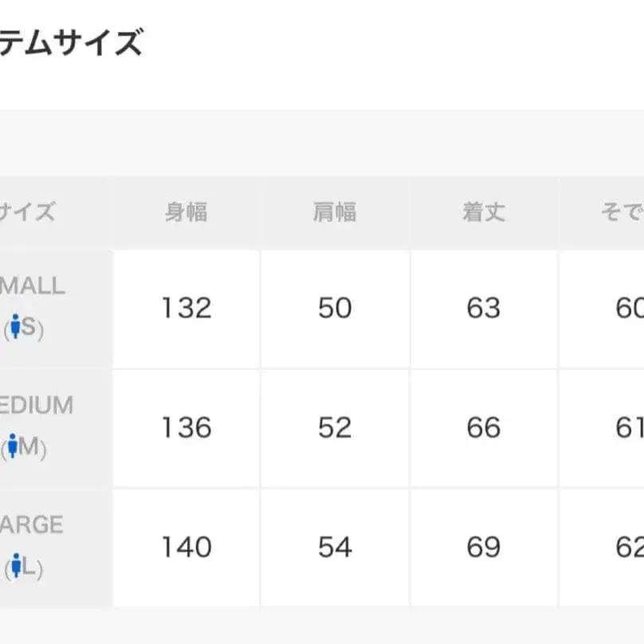
Task: Click the アイテムサイズ section heading
Action: point(72,42)
